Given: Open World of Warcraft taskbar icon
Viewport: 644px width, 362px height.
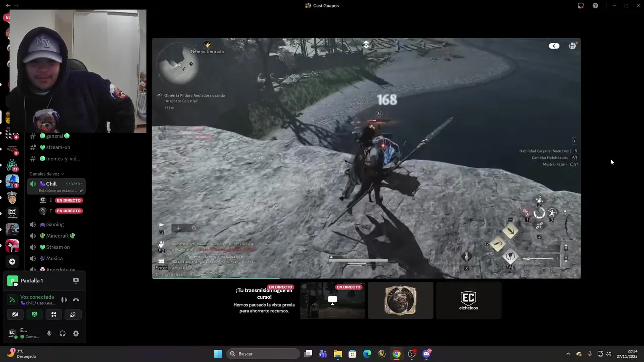Looking at the screenshot, I should point(382,354).
